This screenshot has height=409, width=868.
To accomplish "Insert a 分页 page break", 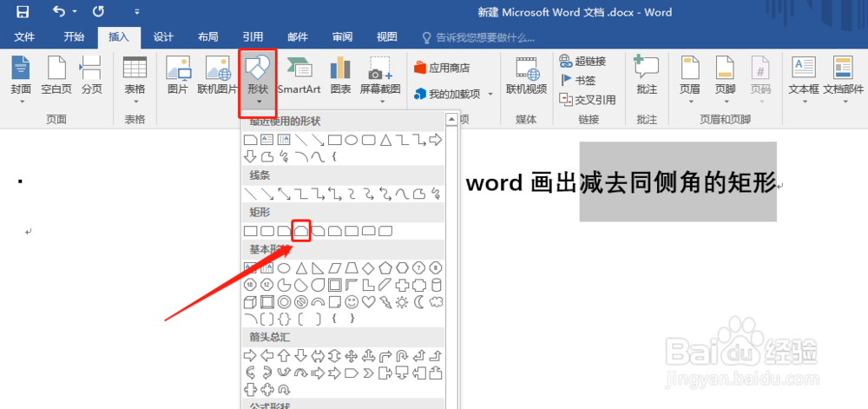I will (x=92, y=76).
